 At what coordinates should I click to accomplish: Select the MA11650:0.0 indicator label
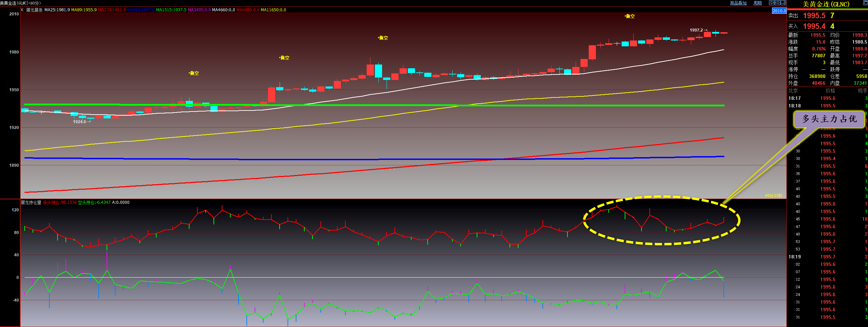[x=273, y=10]
